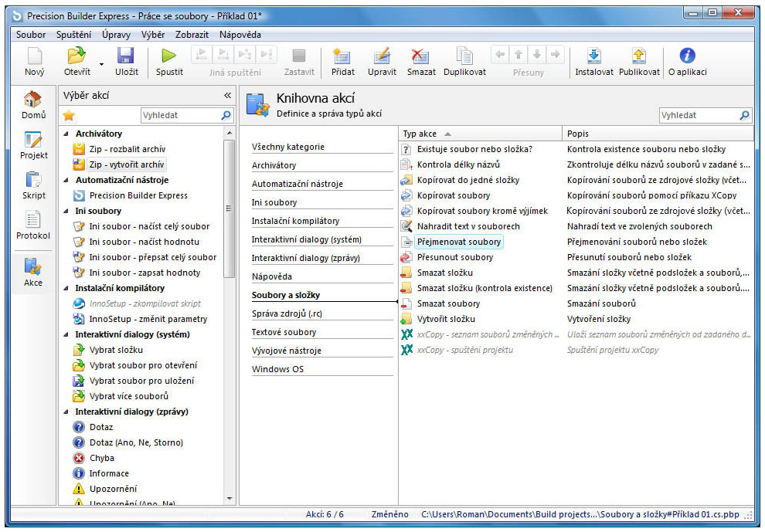The image size is (765, 532).
Task: Click the Instalovat toolbar icon
Action: [x=593, y=56]
